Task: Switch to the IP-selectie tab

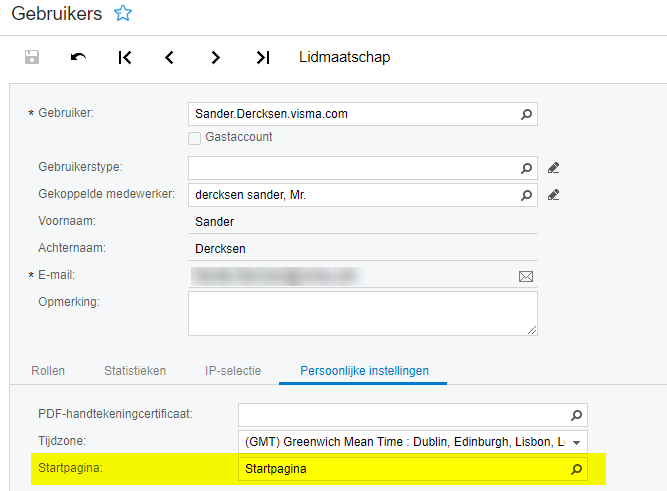Action: point(233,371)
